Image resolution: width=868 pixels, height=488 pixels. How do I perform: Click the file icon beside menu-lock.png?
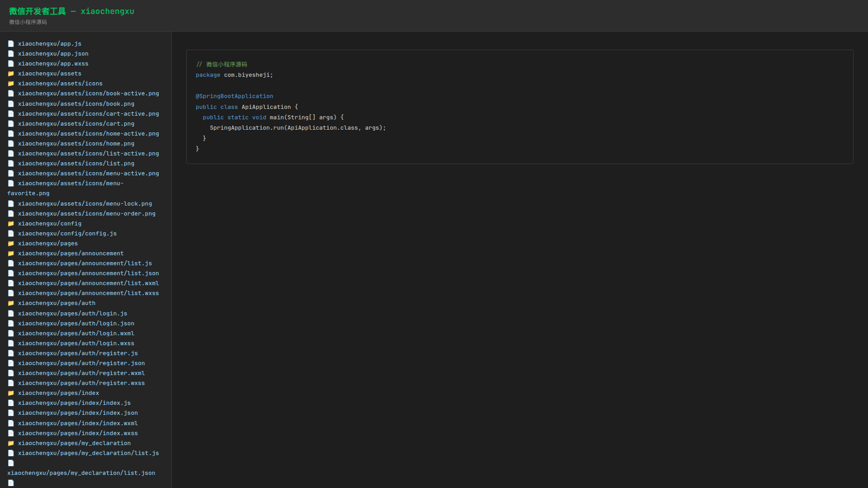click(11, 204)
